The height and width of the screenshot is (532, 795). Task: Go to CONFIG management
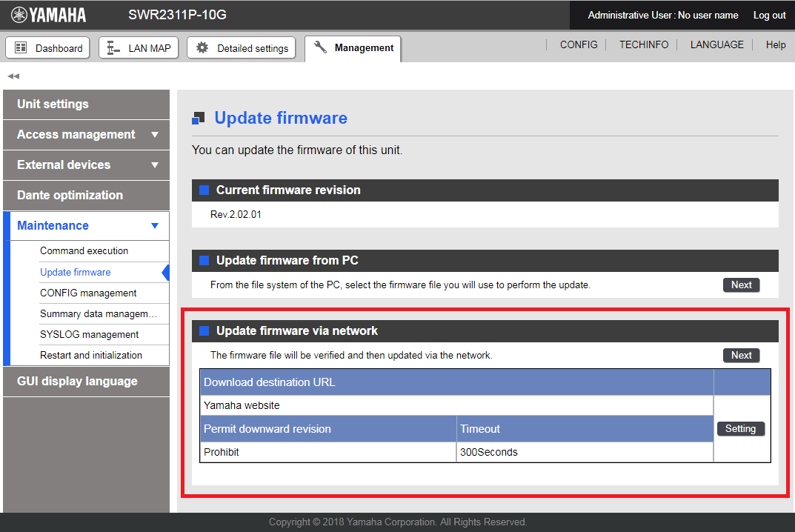[x=88, y=293]
